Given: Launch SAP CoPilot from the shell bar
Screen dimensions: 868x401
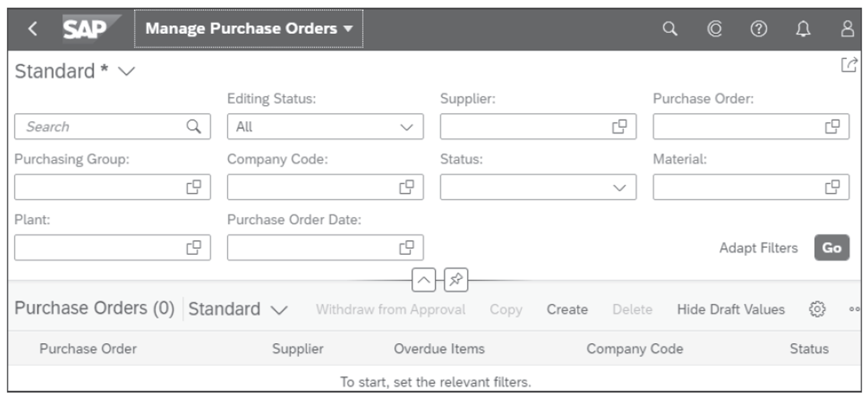Looking at the screenshot, I should coord(712,27).
